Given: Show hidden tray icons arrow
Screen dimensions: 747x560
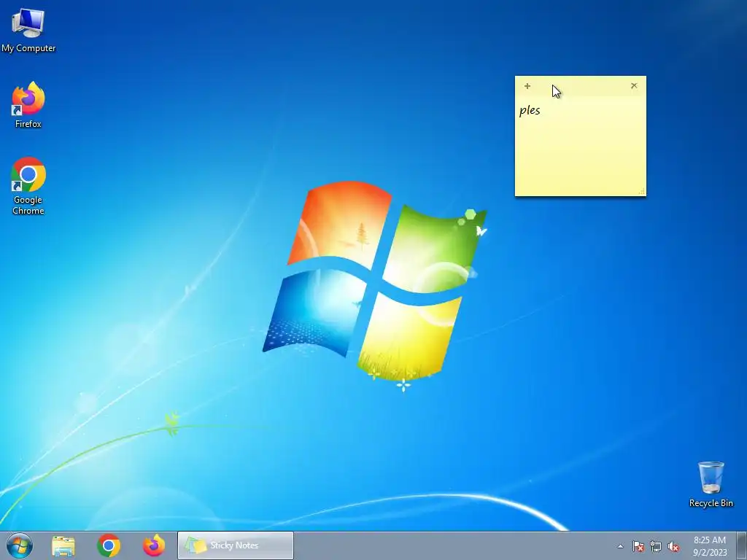Looking at the screenshot, I should [x=620, y=546].
